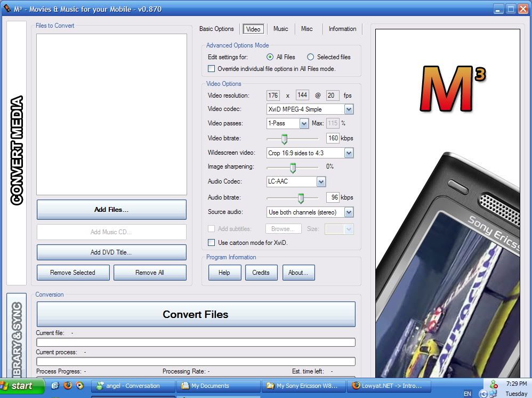Open the CONVERT MEDIA side panel

(17, 152)
